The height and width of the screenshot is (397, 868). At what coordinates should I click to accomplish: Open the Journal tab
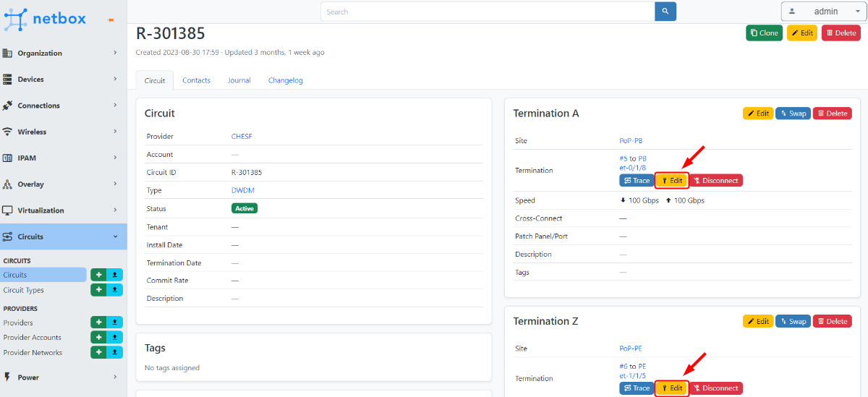[239, 80]
